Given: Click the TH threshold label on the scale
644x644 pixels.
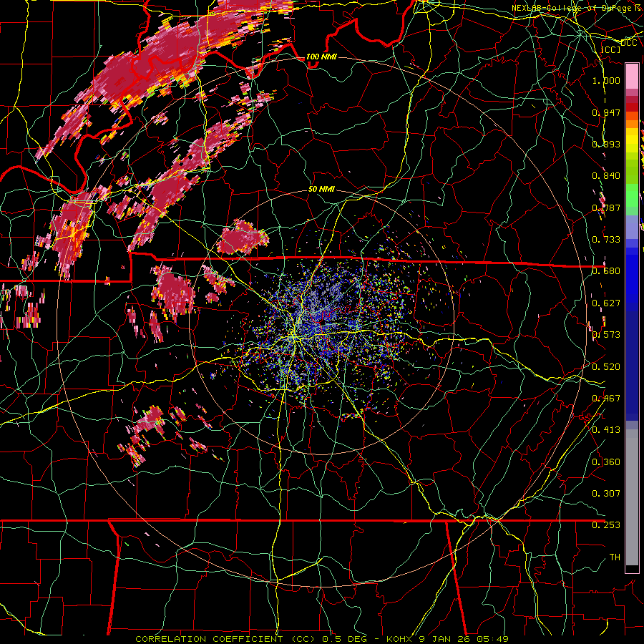Looking at the screenshot, I should point(615,557).
